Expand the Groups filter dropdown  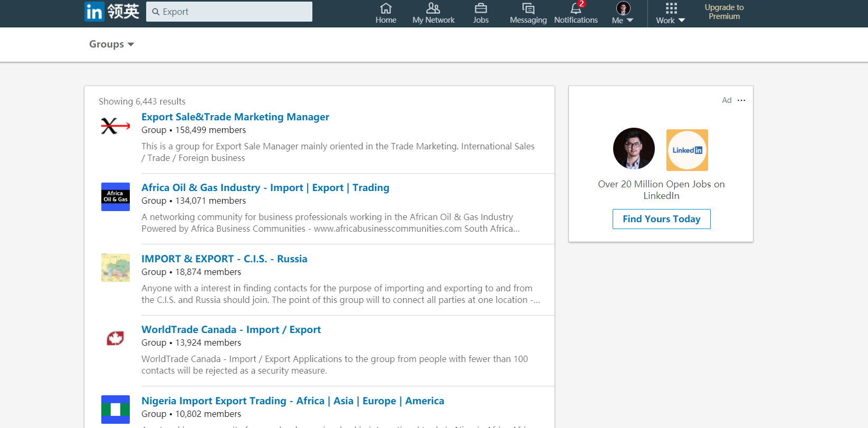click(111, 44)
